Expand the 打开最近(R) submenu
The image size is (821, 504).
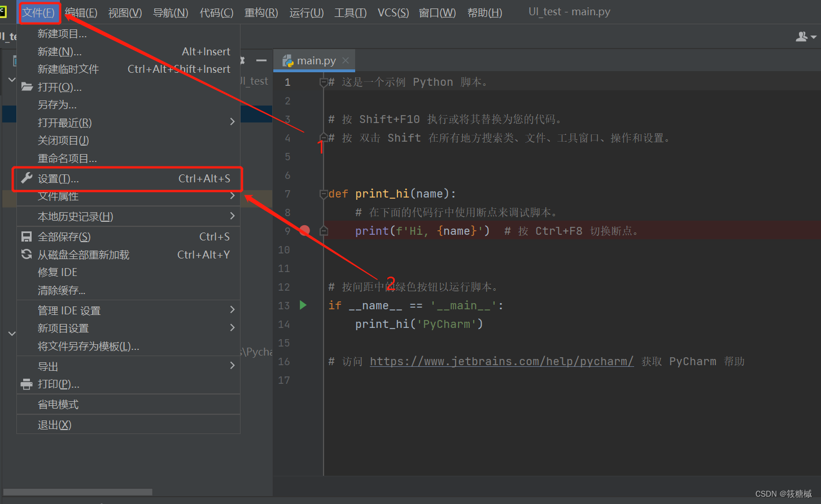pos(232,122)
